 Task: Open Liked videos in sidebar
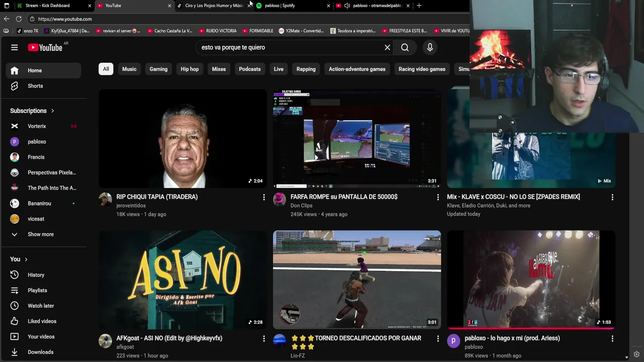pyautogui.click(x=43, y=321)
